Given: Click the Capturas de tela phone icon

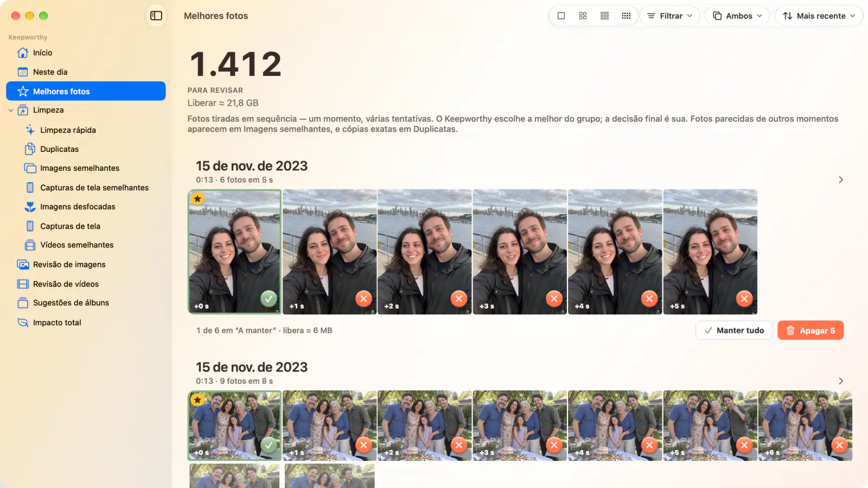Looking at the screenshot, I should coord(30,226).
